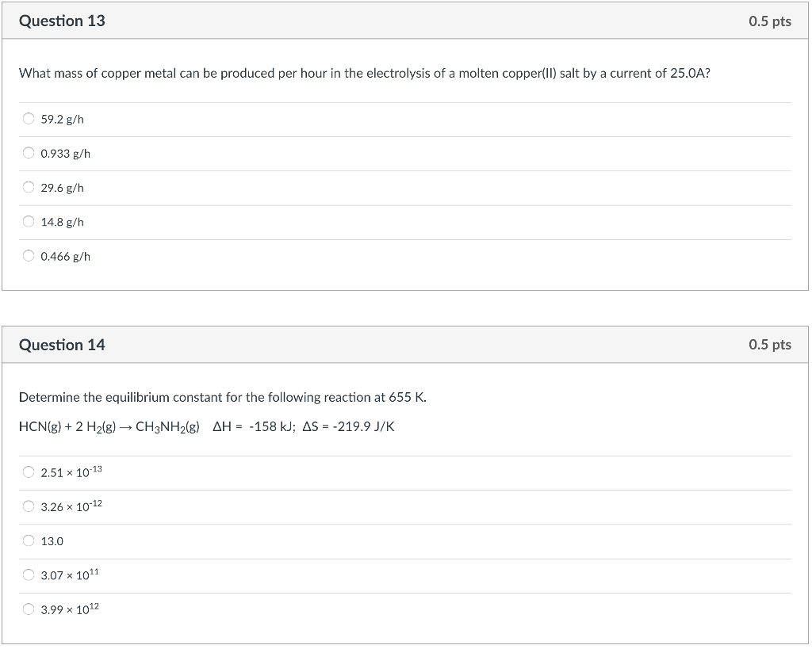Click Question 14's 0.5 pts label

click(x=769, y=345)
